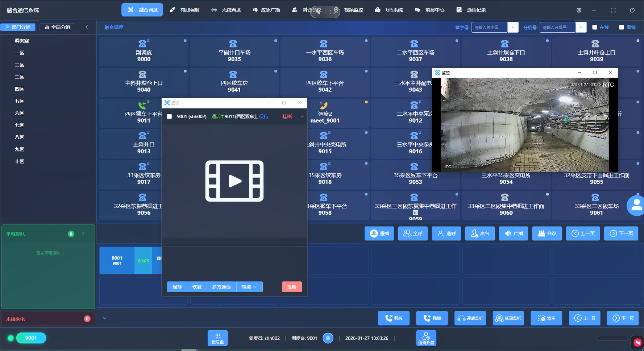Click the 通话监听 button
The width and height of the screenshot is (644, 351).
(x=470, y=318)
